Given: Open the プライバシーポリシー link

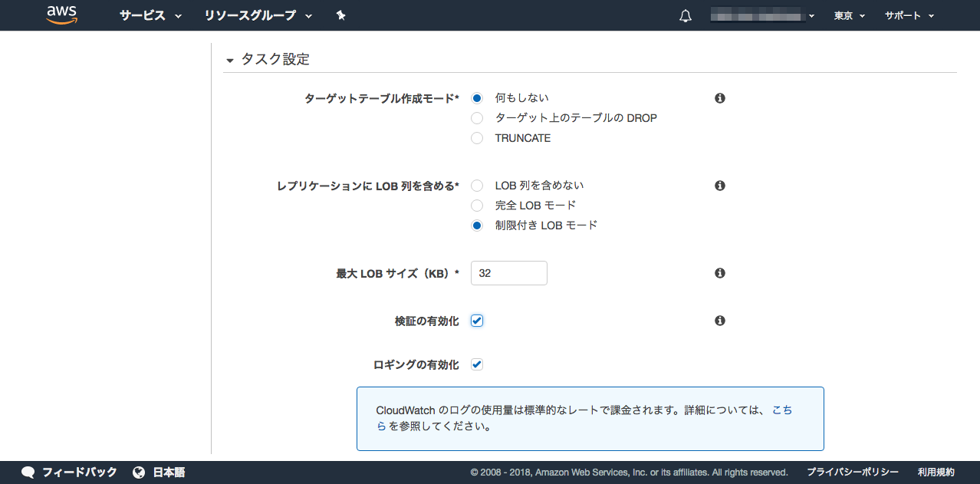Looking at the screenshot, I should click(852, 472).
